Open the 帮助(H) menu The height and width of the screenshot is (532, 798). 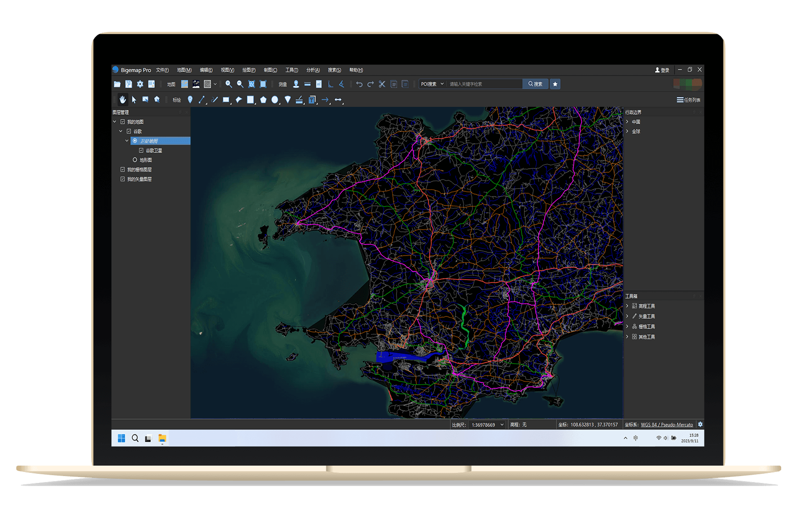(356, 70)
